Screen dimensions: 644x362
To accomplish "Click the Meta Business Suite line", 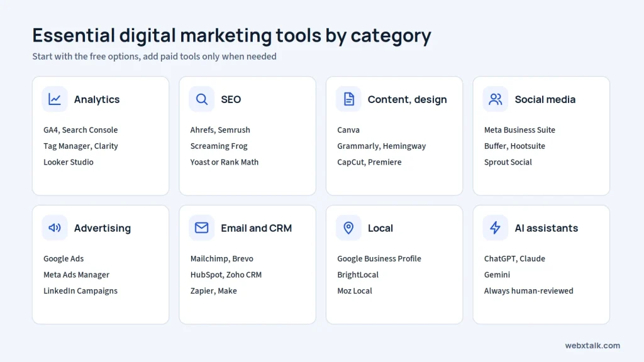I will (x=519, y=129).
